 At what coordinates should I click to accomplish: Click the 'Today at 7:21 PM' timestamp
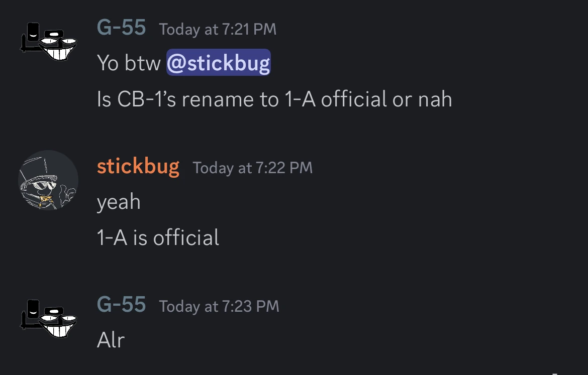click(218, 30)
